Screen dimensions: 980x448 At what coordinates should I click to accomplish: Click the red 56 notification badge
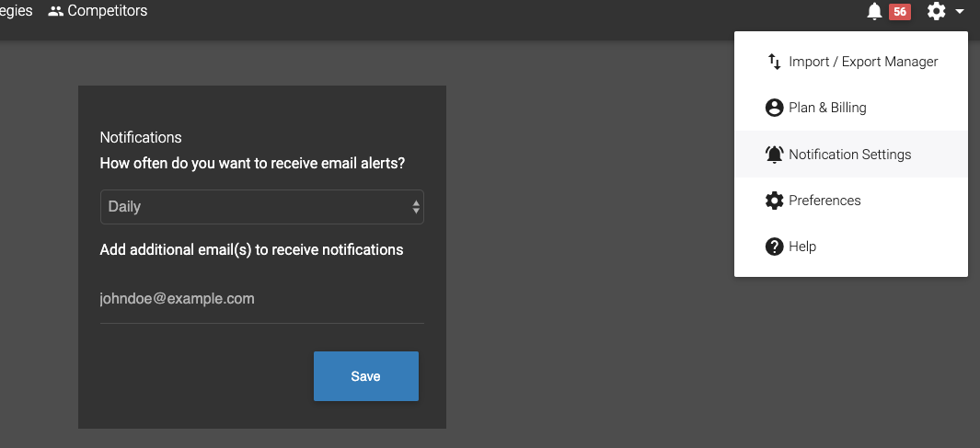click(x=899, y=11)
